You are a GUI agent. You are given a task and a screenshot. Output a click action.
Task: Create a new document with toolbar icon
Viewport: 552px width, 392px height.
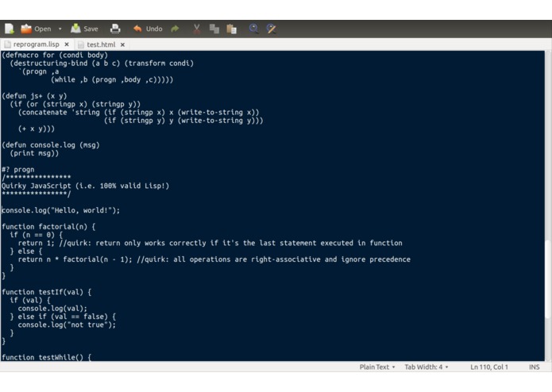pyautogui.click(x=10, y=29)
